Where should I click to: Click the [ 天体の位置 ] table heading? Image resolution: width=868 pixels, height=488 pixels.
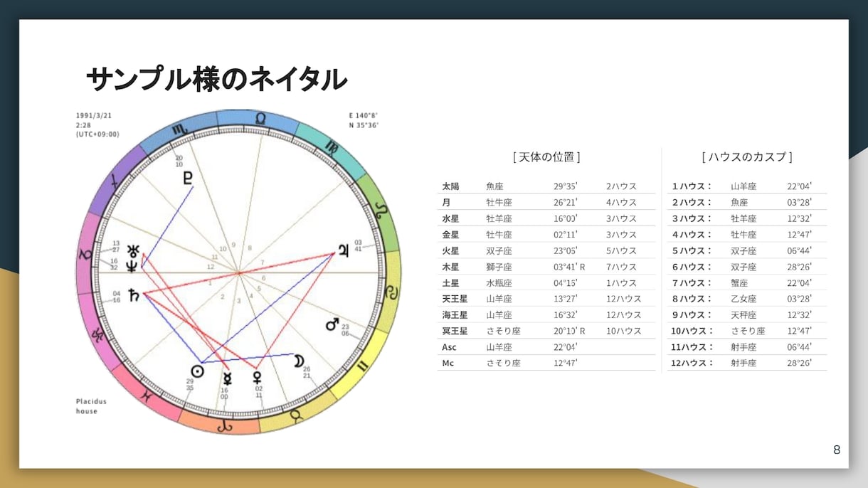coord(546,157)
